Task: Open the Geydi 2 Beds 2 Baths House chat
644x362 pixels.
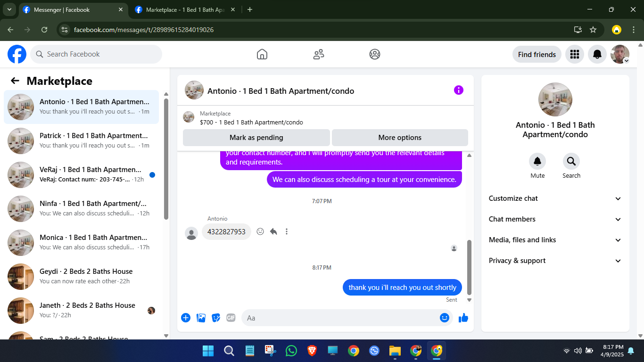Action: pyautogui.click(x=81, y=276)
